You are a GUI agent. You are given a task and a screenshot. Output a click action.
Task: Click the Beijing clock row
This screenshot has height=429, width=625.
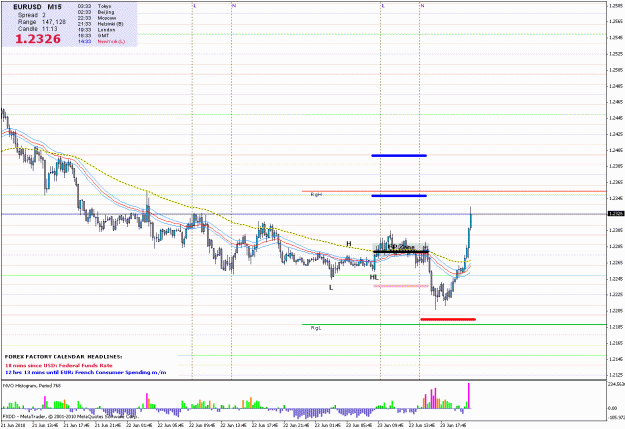[x=96, y=12]
